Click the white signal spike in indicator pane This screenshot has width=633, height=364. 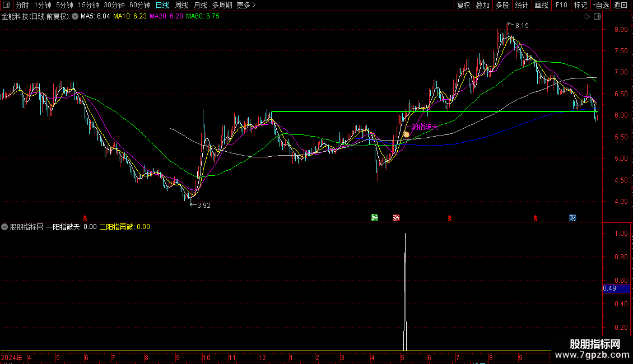[x=405, y=292]
